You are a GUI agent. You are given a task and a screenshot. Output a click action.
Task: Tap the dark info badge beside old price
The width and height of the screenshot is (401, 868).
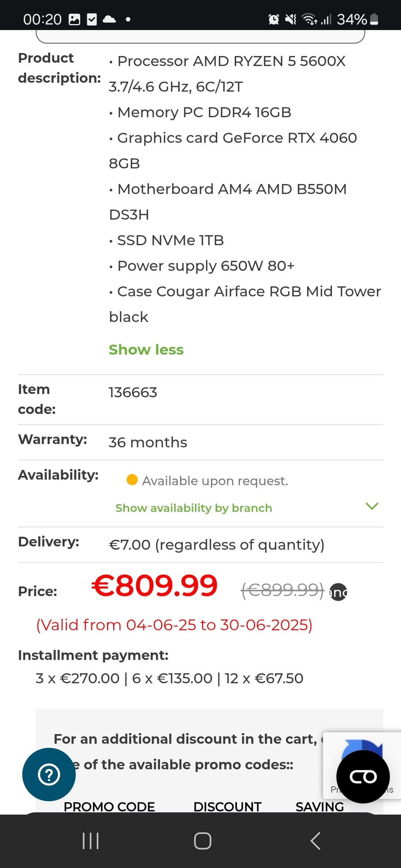pyautogui.click(x=338, y=592)
